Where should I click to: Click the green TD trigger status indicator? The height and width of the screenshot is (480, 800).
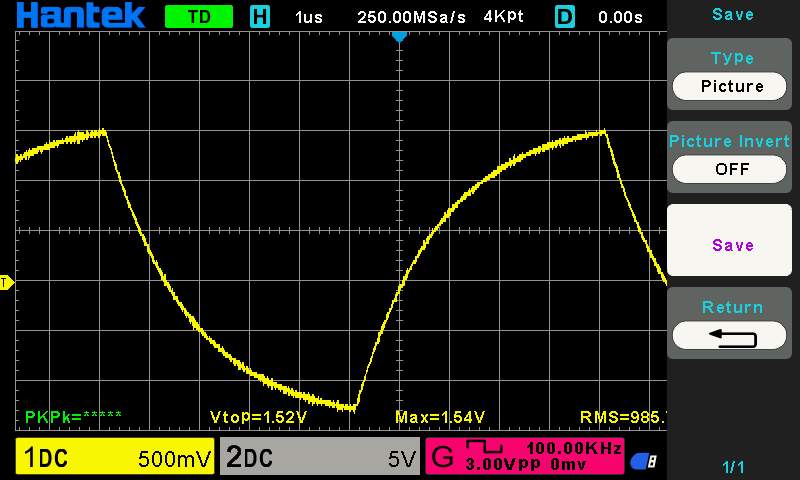199,17
